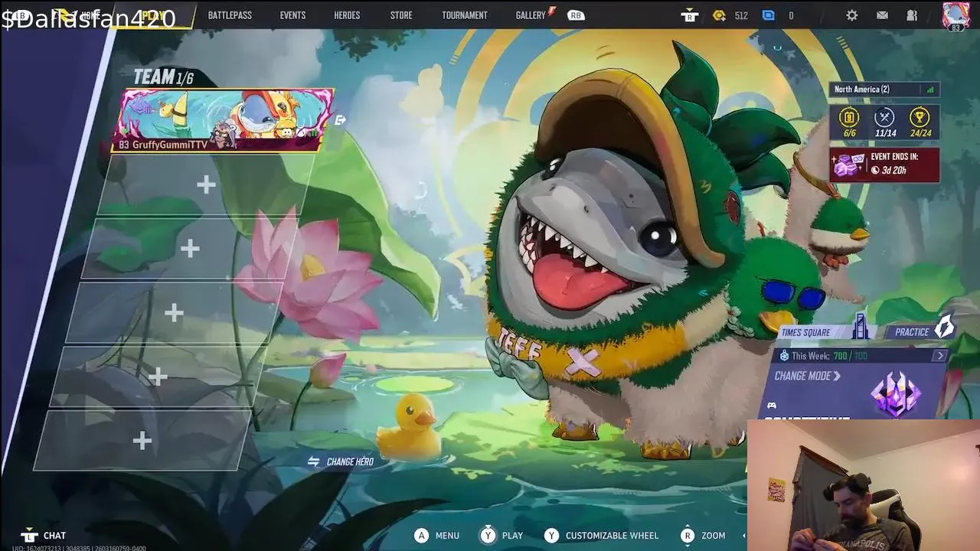Click the green network signal bars icon
The width and height of the screenshot is (980, 551).
tap(930, 90)
